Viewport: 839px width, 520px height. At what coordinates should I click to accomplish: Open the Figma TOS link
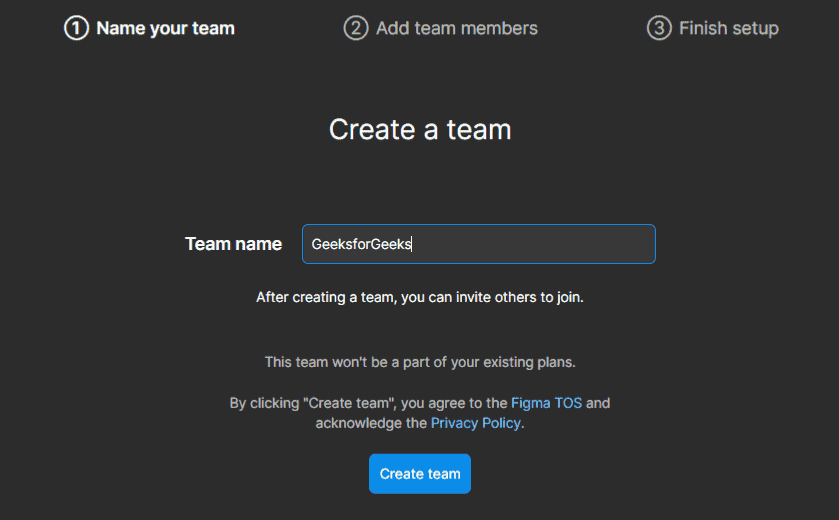coord(546,403)
